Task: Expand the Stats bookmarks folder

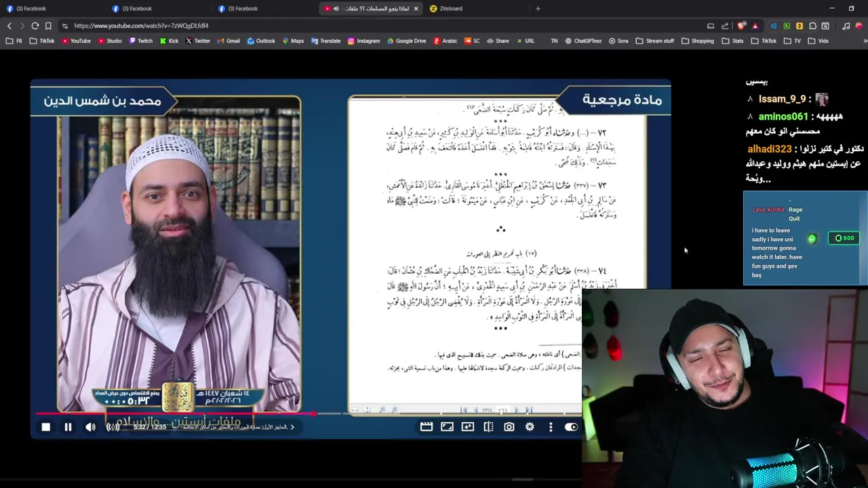Action: (732, 41)
